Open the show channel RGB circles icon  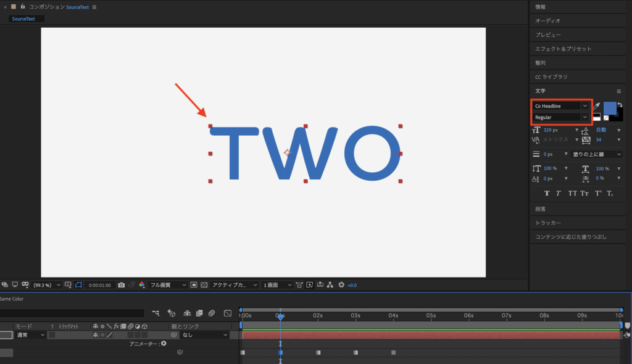(141, 285)
